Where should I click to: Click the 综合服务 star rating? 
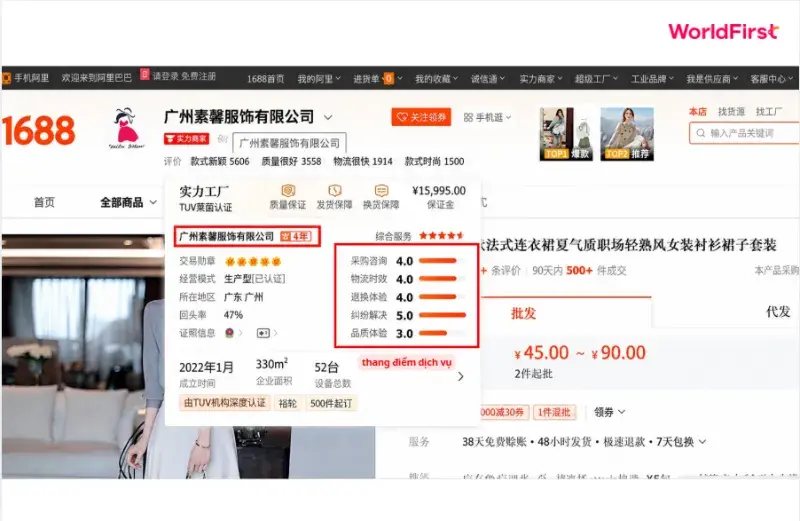click(x=441, y=236)
